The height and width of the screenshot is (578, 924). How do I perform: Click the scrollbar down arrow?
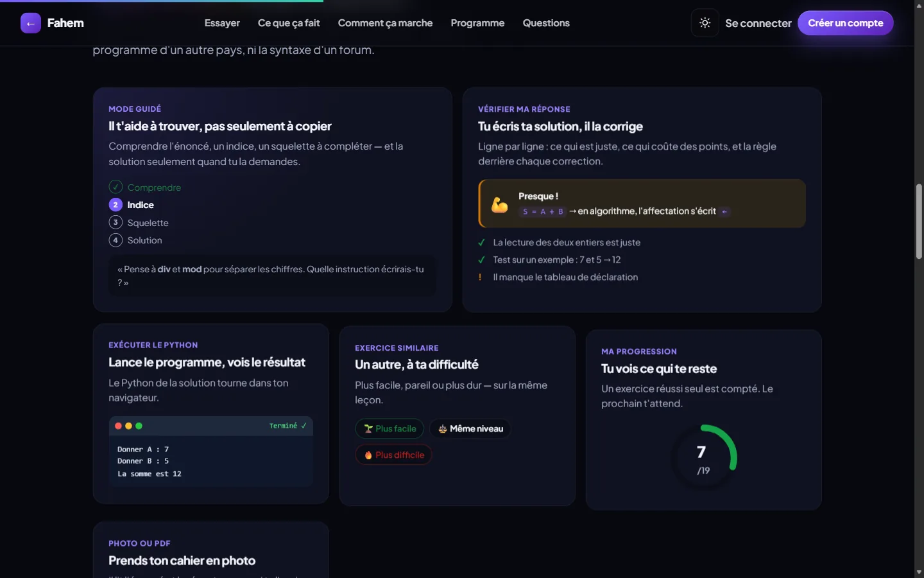[919, 572]
